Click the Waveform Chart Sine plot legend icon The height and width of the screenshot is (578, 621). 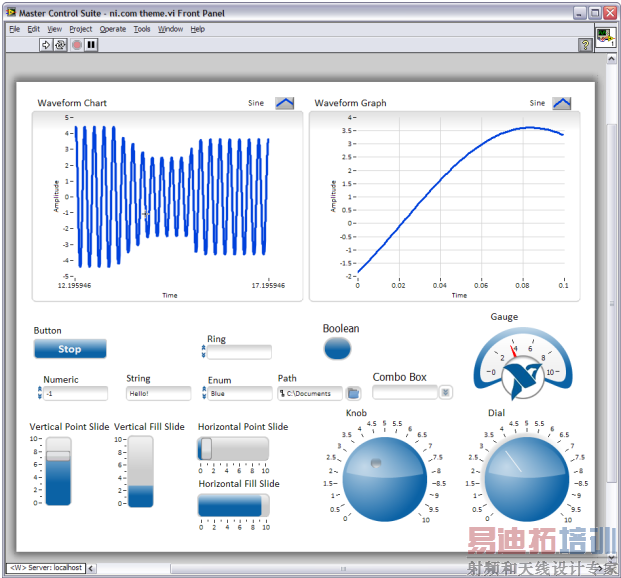tap(285, 103)
